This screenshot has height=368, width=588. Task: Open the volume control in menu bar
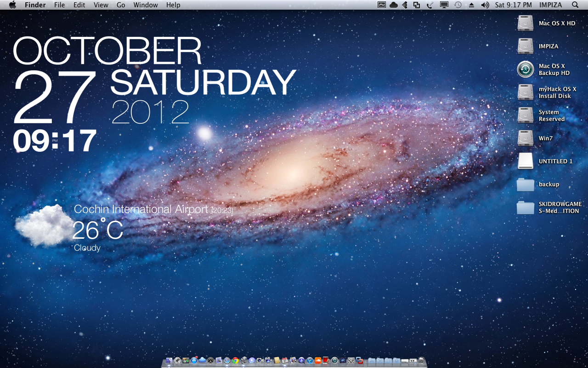(485, 5)
